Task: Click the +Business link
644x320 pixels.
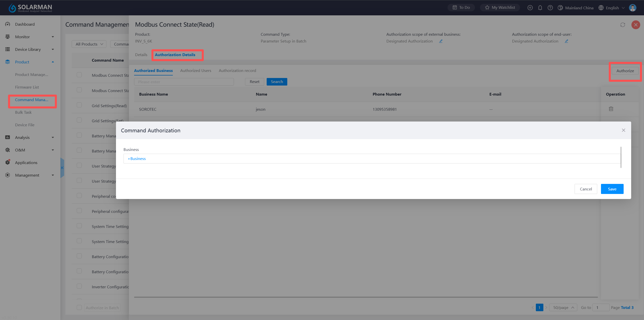Action: point(137,158)
